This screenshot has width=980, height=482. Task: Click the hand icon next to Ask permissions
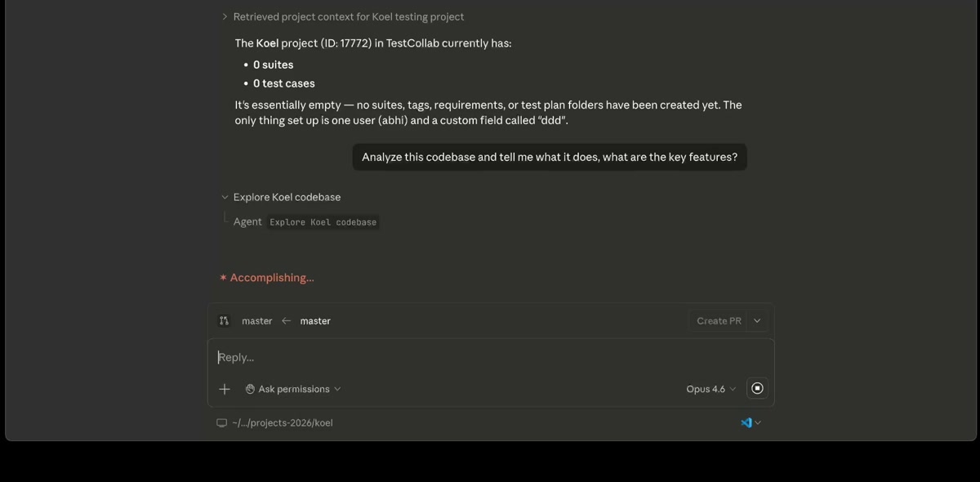(x=250, y=389)
